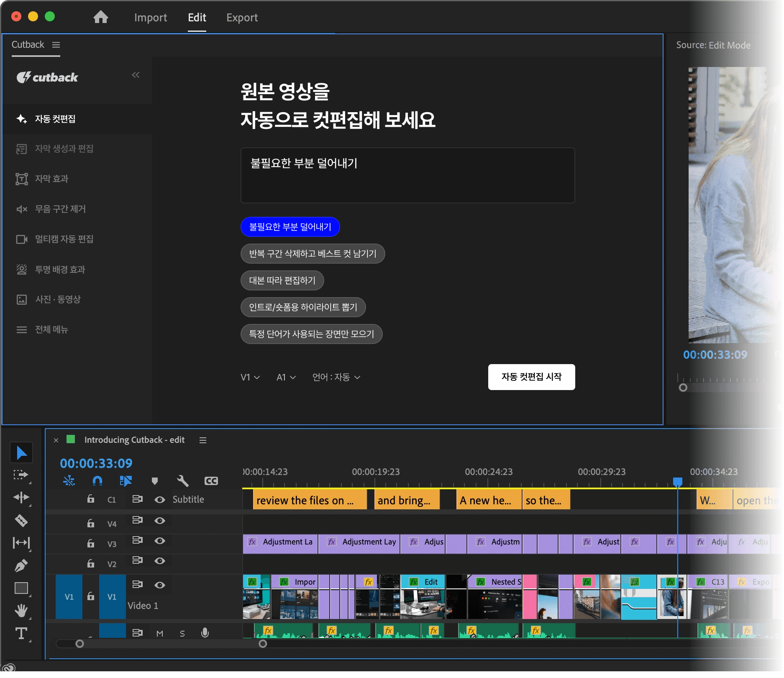Switch to the Export tab
784x678 pixels.
coord(242,18)
